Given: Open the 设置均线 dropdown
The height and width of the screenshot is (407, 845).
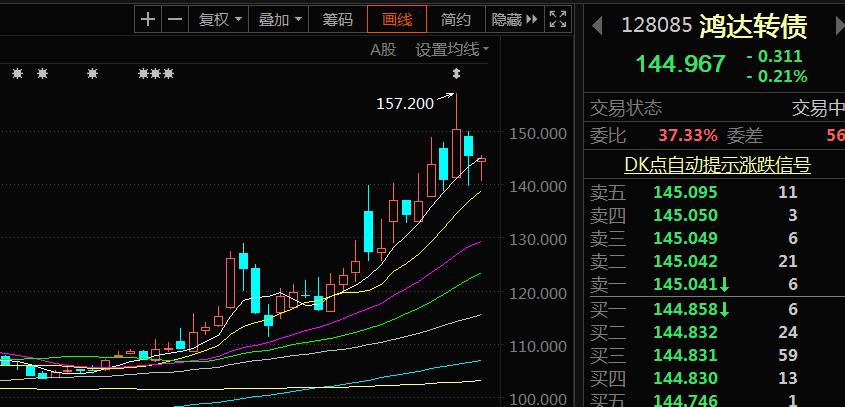Looking at the screenshot, I should click(452, 50).
